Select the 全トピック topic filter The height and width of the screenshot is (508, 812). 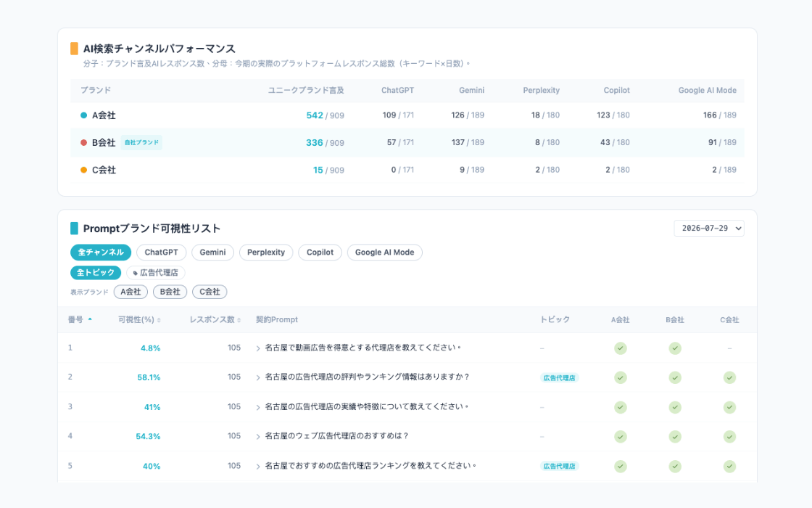[96, 273]
